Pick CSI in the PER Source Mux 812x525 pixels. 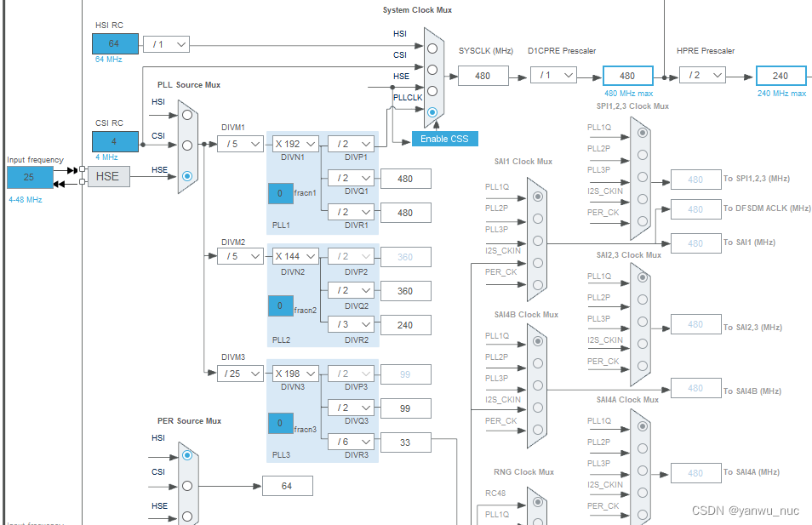[x=187, y=486]
